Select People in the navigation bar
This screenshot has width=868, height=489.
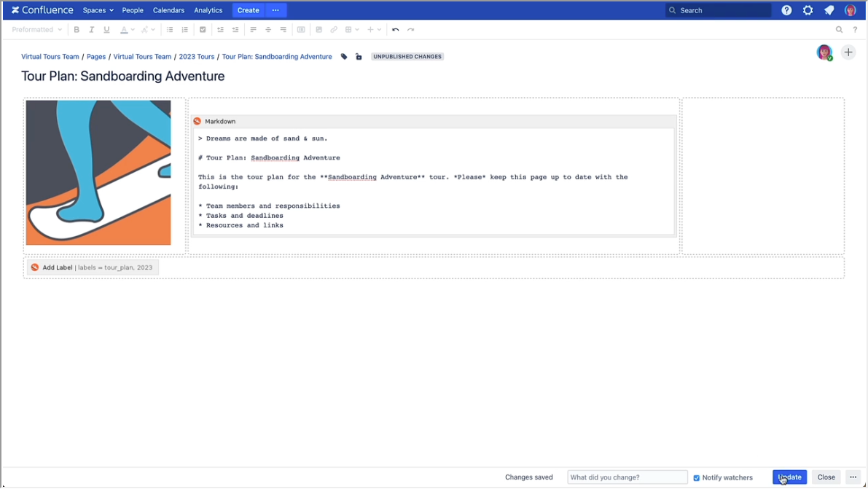[x=132, y=10]
